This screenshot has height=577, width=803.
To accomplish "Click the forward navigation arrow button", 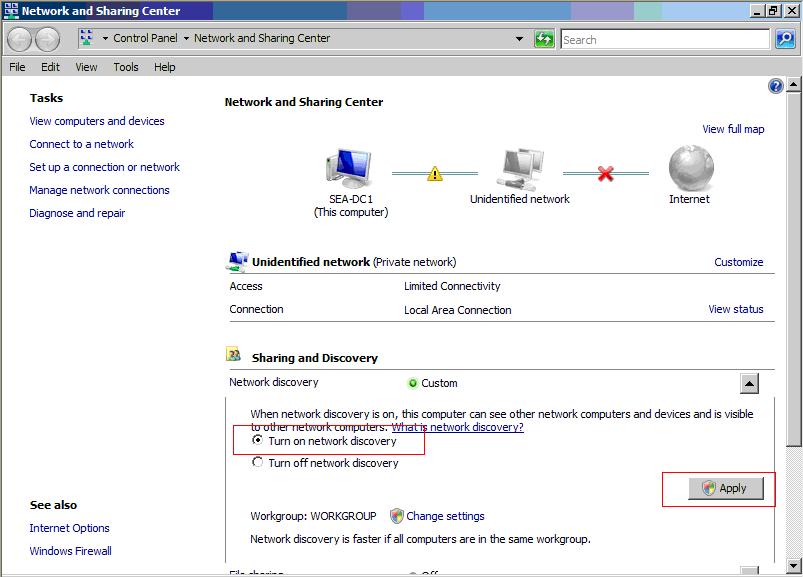I will (x=47, y=39).
